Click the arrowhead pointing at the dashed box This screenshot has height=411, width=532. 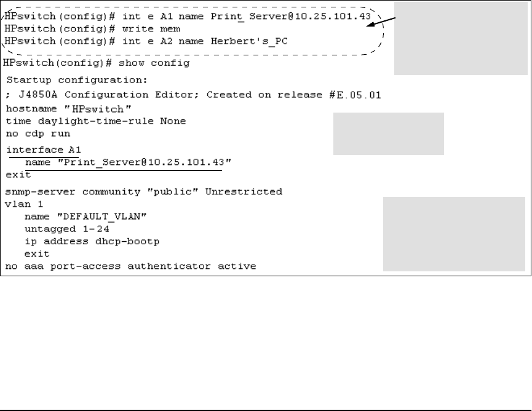pos(371,25)
